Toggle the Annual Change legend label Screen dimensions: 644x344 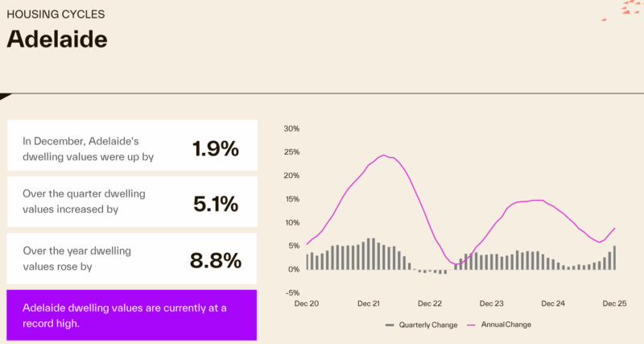(506, 325)
